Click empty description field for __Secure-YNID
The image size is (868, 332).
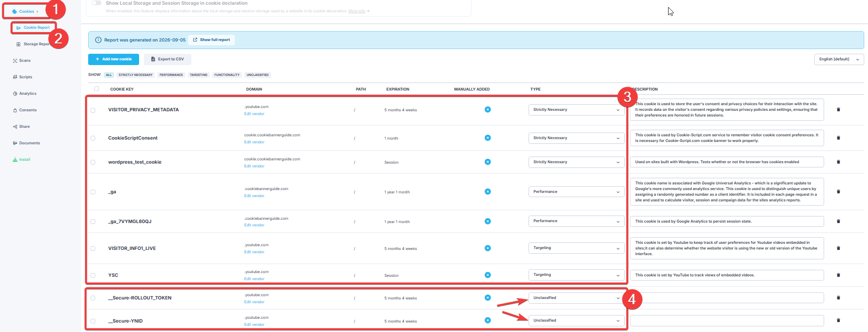[x=727, y=321]
